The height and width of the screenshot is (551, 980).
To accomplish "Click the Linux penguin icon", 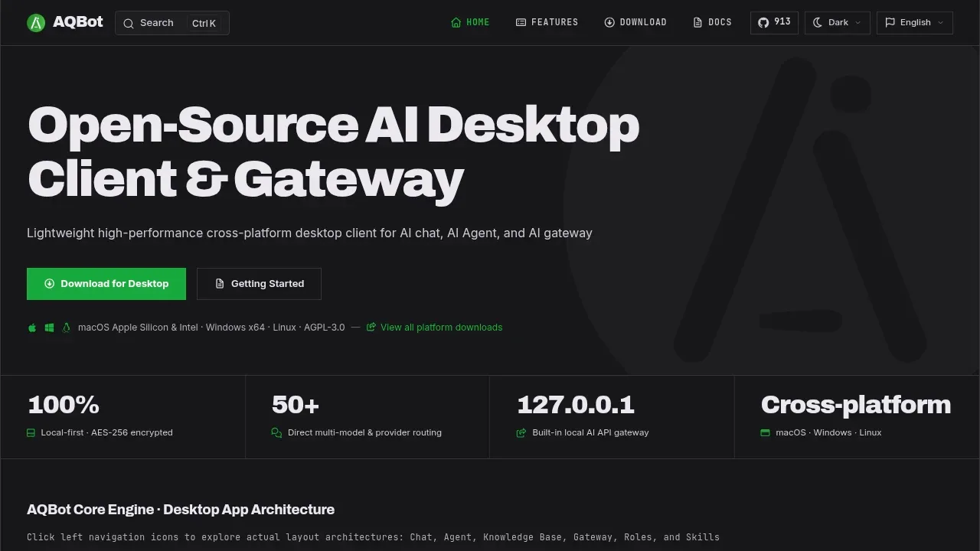I will [67, 328].
